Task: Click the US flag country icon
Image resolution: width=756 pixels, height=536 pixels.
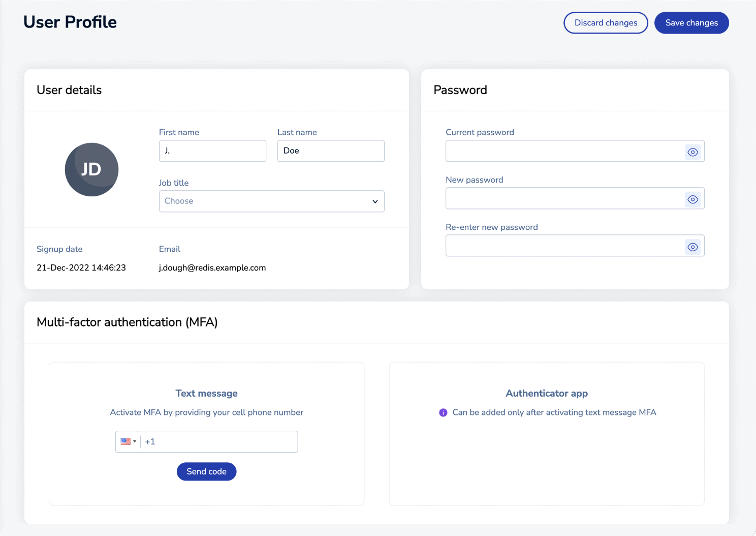Action: [125, 441]
